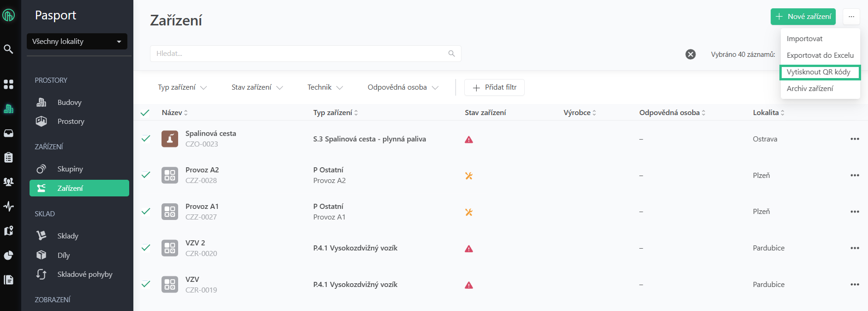868x311 pixels.
Task: Click the Nové zařízení button
Action: [803, 17]
